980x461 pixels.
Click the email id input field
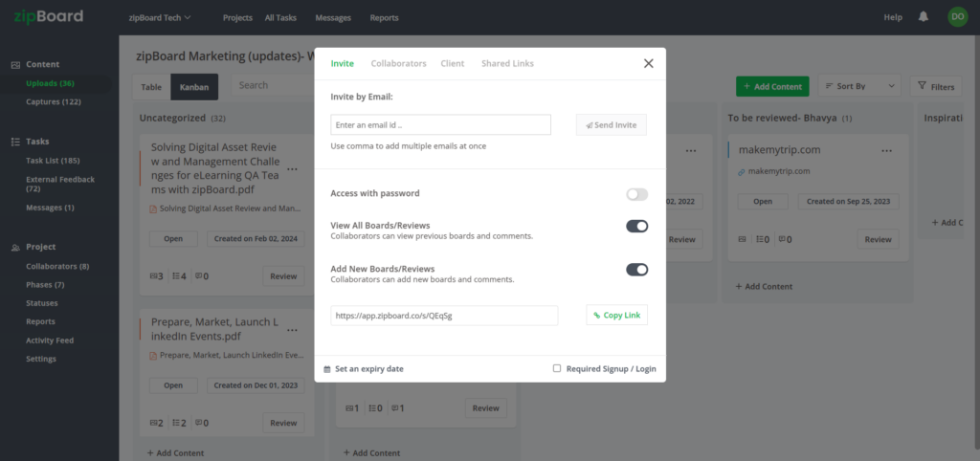click(x=440, y=125)
